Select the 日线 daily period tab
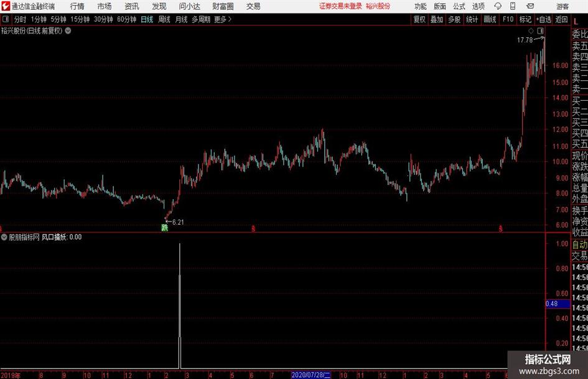Viewport: 588px width, 379px height. click(147, 19)
